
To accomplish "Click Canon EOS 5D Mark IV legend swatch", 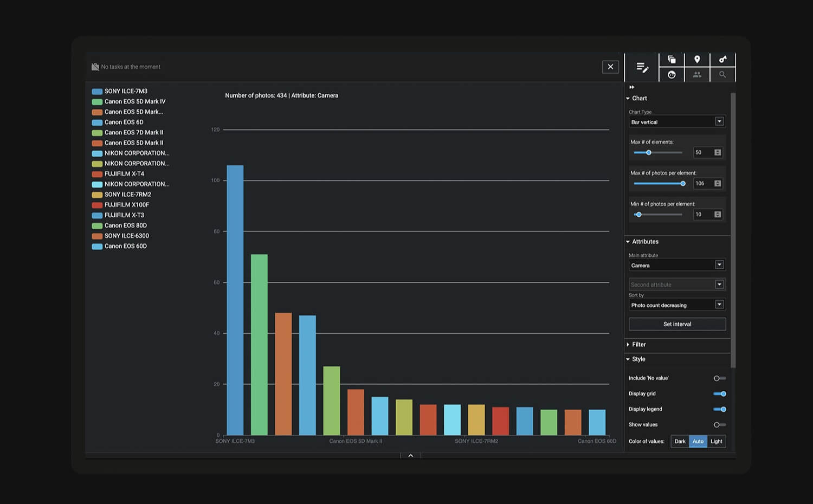I will [97, 102].
